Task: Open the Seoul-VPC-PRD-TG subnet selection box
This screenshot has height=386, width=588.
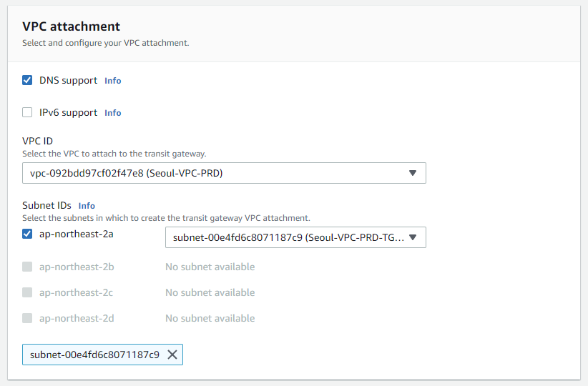Action: click(x=285, y=237)
